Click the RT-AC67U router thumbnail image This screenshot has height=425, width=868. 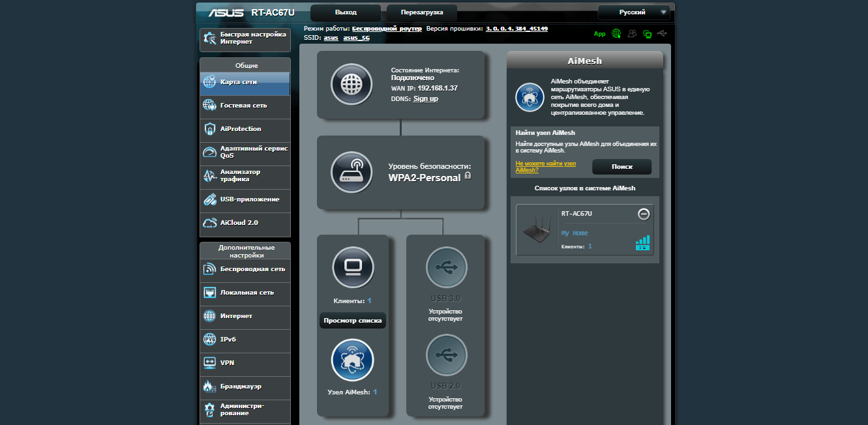[537, 230]
